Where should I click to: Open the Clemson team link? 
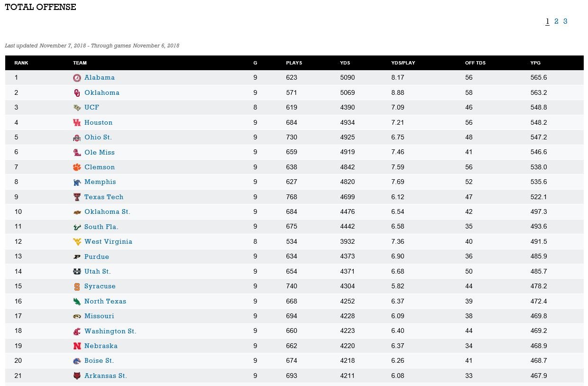(100, 167)
